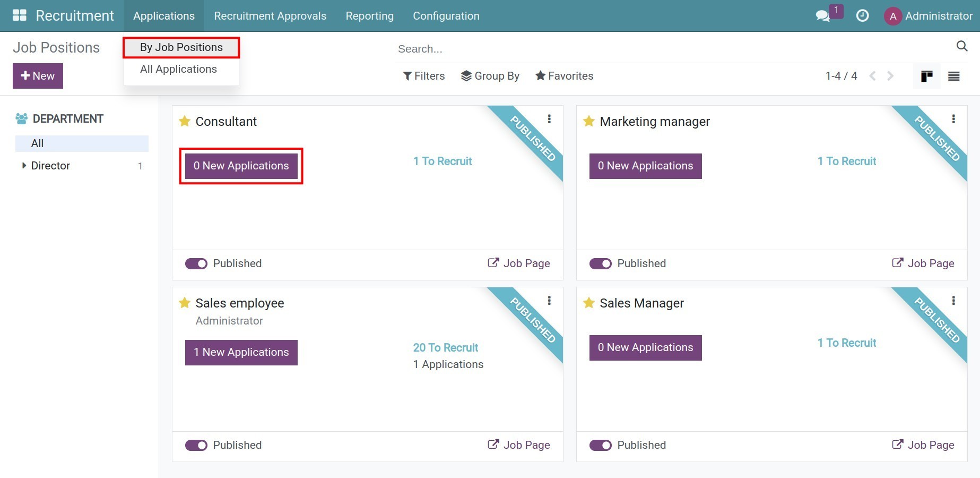Disable Published switch on Sales employee card
Screen dimensions: 980x478
click(196, 446)
